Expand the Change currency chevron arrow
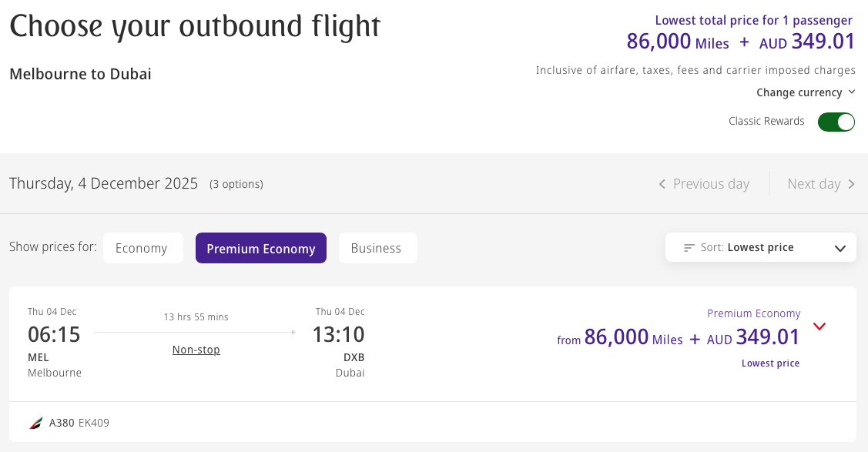 851,92
